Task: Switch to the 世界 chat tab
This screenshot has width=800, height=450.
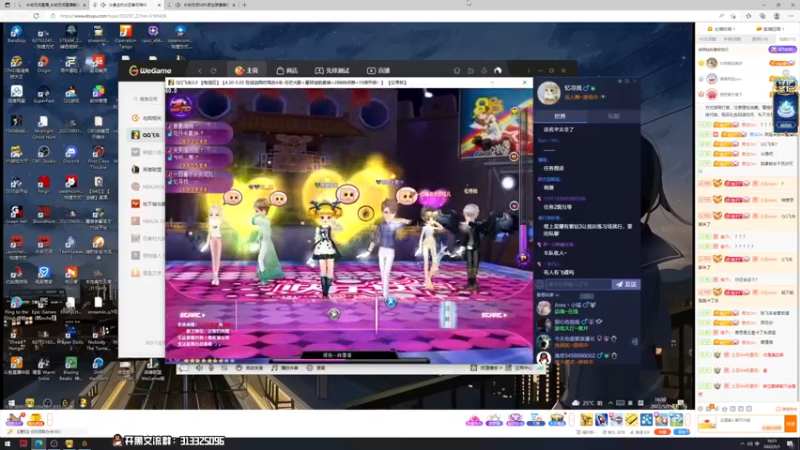Action: pyautogui.click(x=560, y=116)
